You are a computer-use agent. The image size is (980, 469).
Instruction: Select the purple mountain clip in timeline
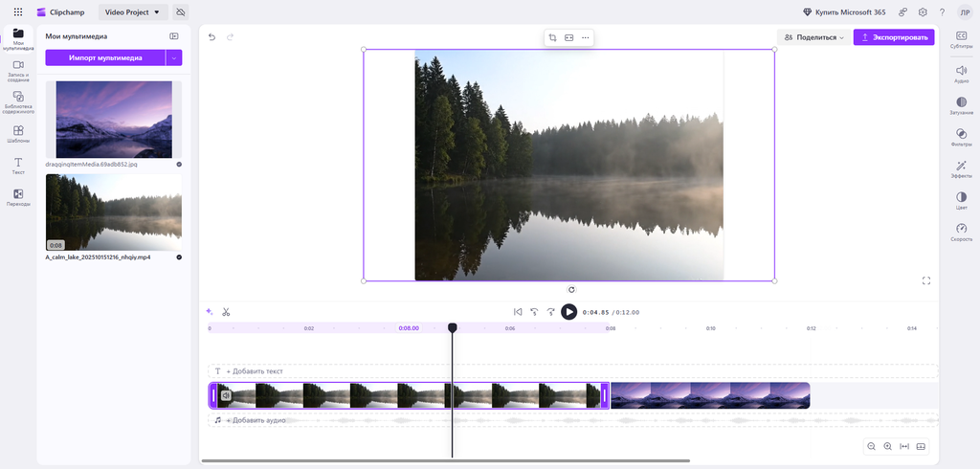click(x=710, y=395)
